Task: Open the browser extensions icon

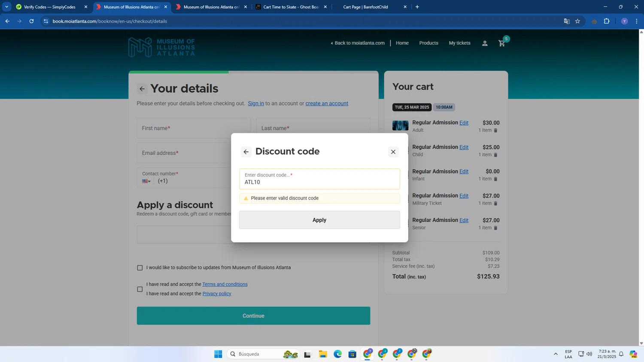Action: pyautogui.click(x=607, y=21)
